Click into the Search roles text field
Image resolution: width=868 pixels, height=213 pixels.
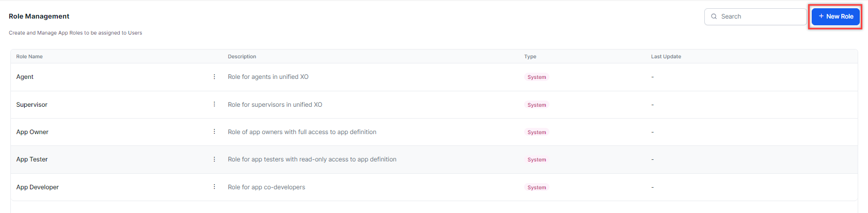[759, 17]
